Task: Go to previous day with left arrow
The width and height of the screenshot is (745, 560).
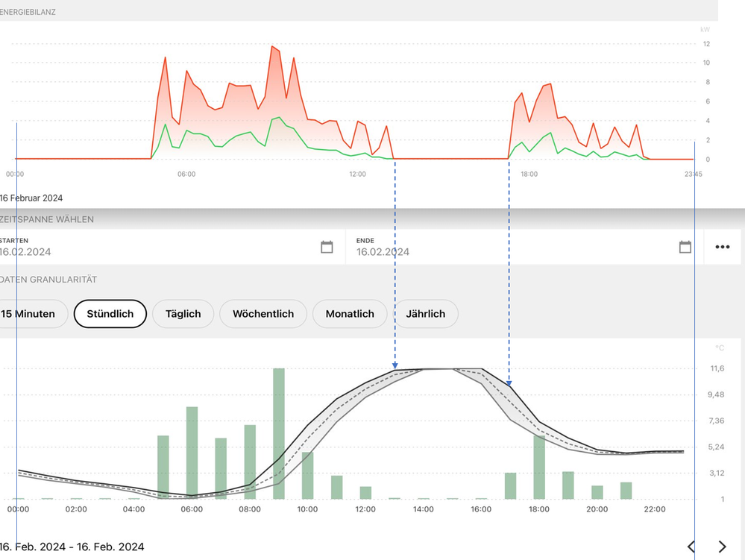Action: point(691,547)
